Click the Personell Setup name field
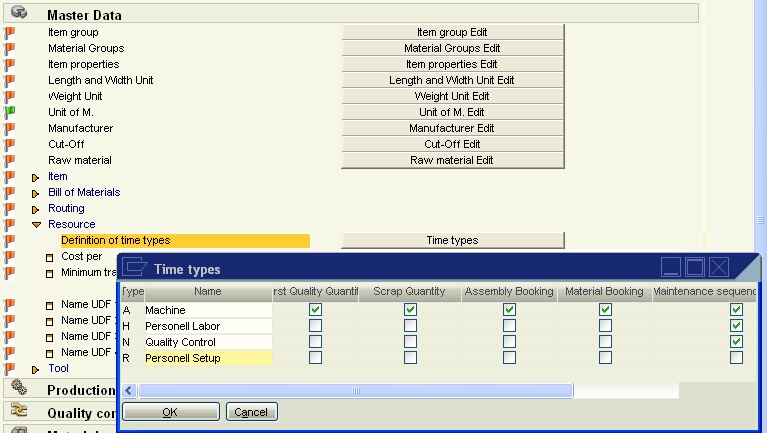 click(x=208, y=358)
